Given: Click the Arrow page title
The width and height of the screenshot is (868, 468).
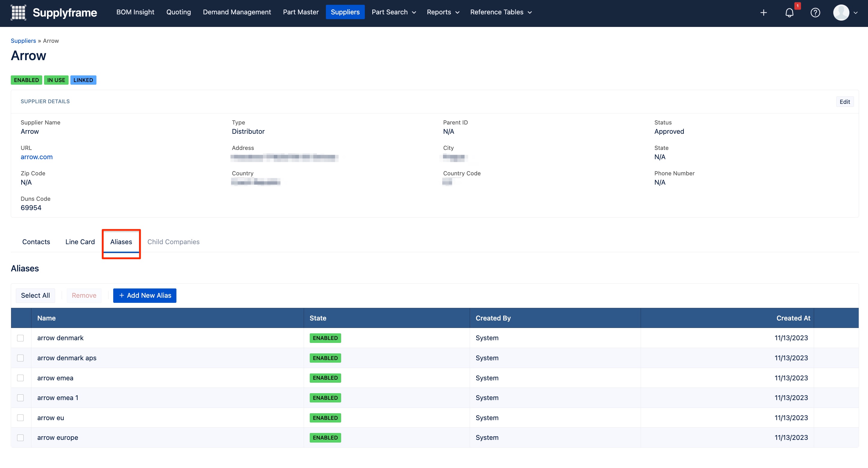Looking at the screenshot, I should click(x=28, y=56).
